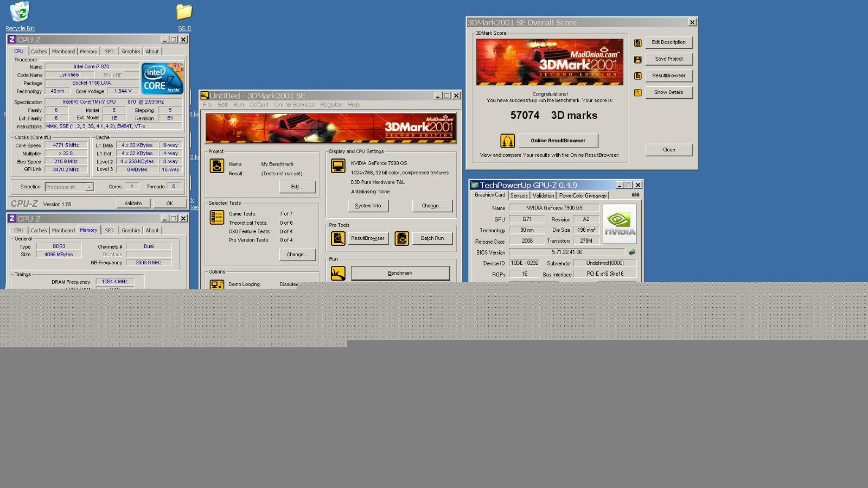Switch to the Mainboard tab in upper CPU-Z
Image resolution: width=868 pixels, height=488 pixels.
(63, 52)
